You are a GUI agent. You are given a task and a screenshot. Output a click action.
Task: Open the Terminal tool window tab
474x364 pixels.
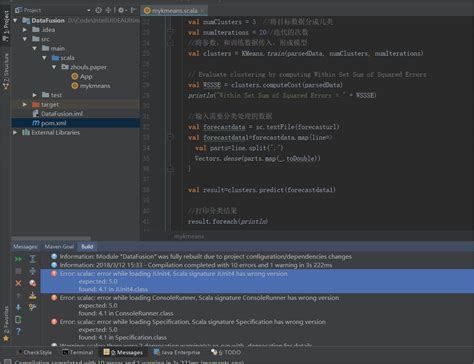pos(78,352)
